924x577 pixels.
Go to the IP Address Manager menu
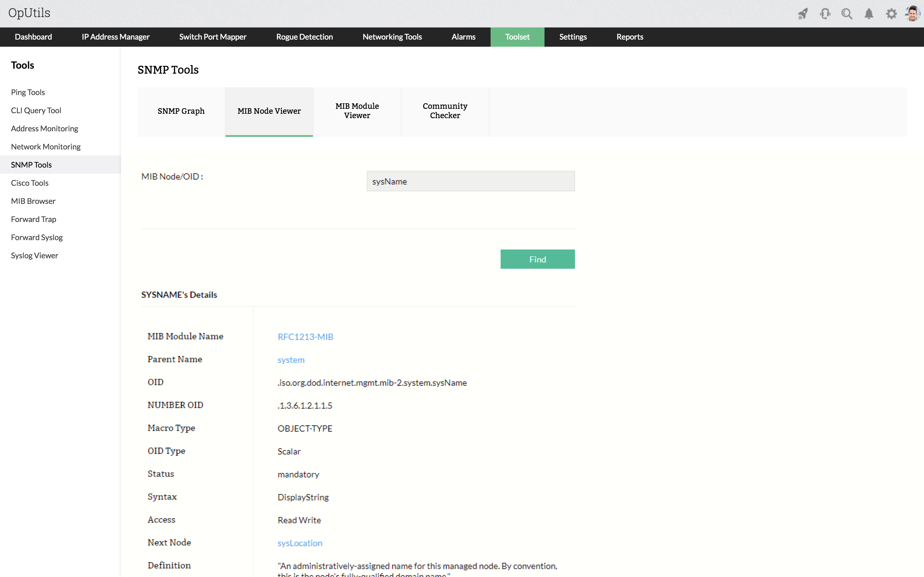pos(115,37)
